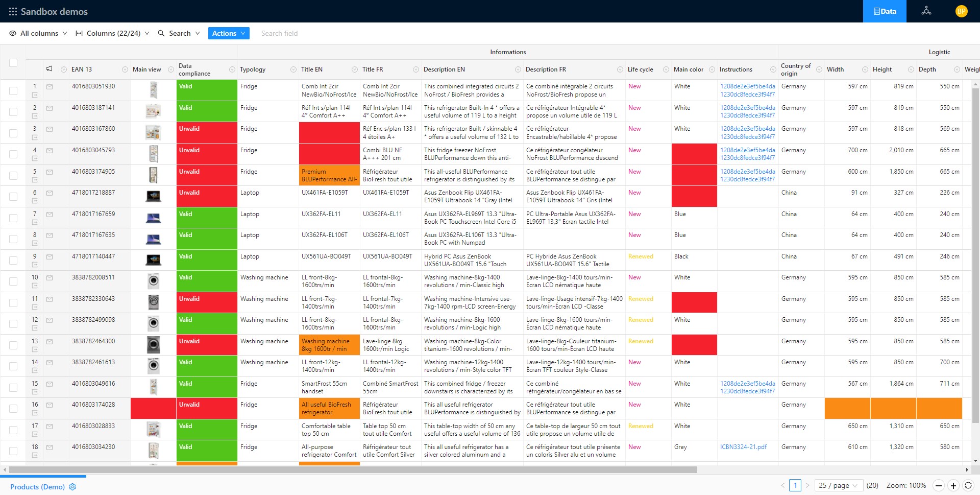Reset zoom with the refresh icon

point(968,486)
